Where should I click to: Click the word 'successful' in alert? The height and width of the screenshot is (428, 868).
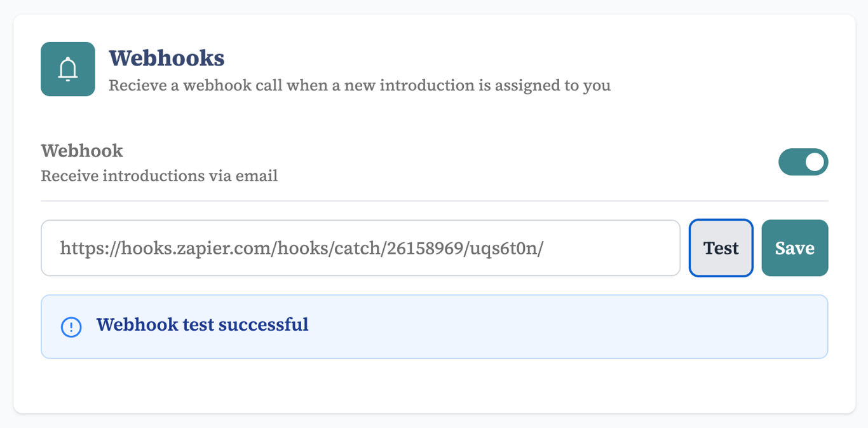263,325
